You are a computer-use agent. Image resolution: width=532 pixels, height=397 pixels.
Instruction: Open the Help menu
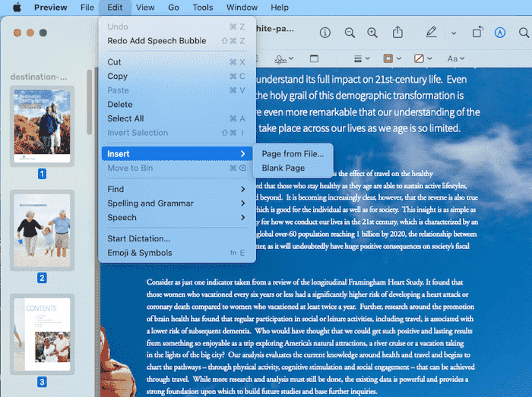pos(280,8)
